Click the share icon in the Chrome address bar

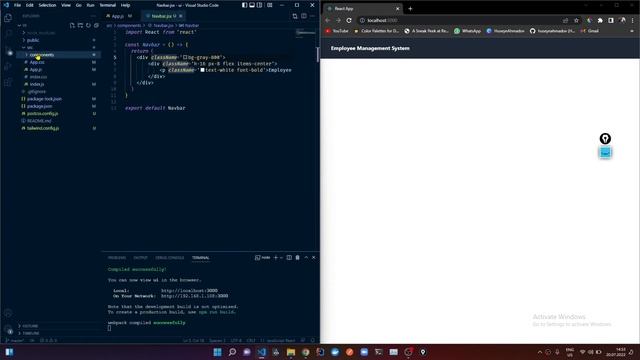pyautogui.click(x=565, y=20)
